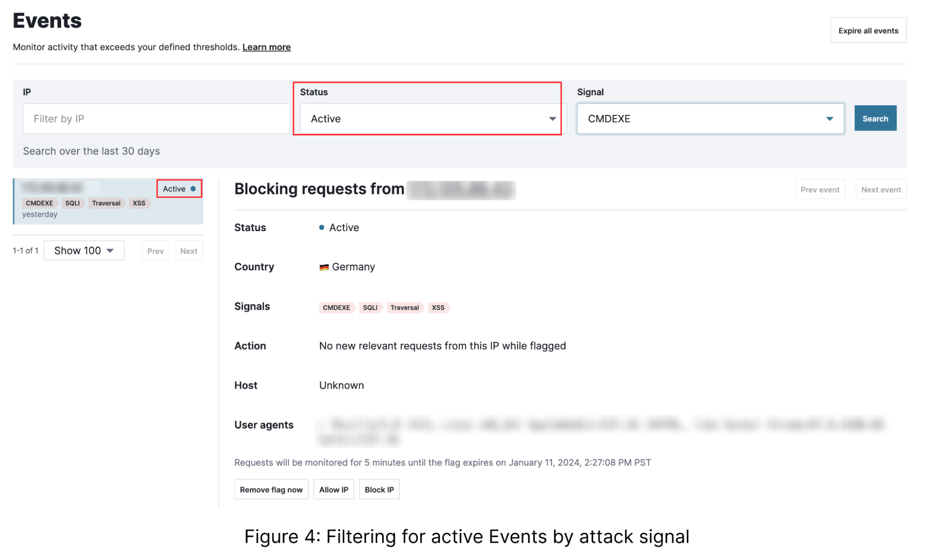934x560 pixels.
Task: Expand the Signal dropdown set to CMDEXE
Action: [710, 118]
